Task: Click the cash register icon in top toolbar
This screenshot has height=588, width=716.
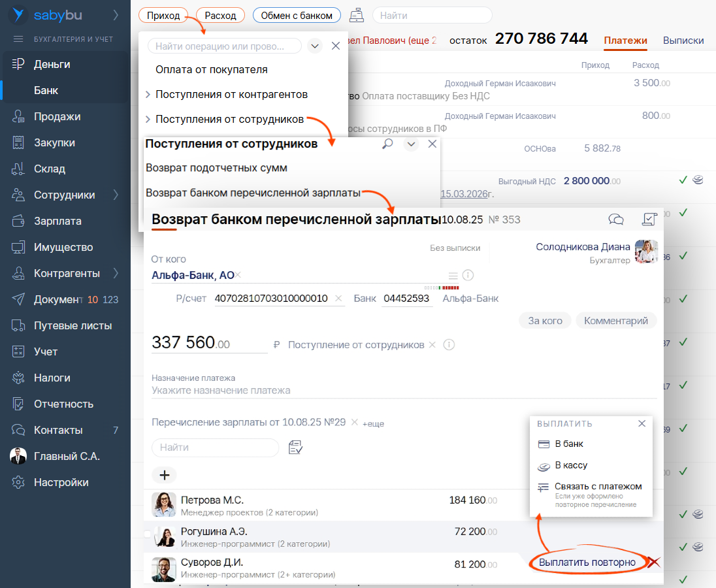Action: 357,15
